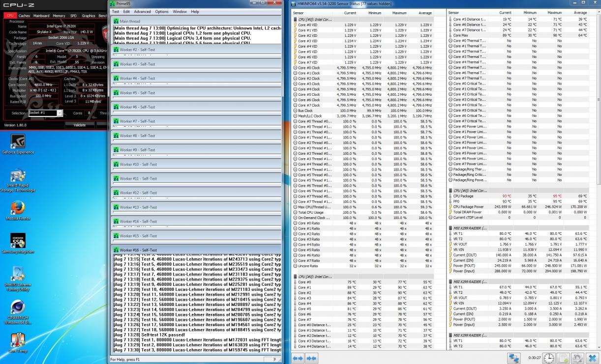
Task: Click the HWiNFO64 title bar icon
Action: click(294, 3)
